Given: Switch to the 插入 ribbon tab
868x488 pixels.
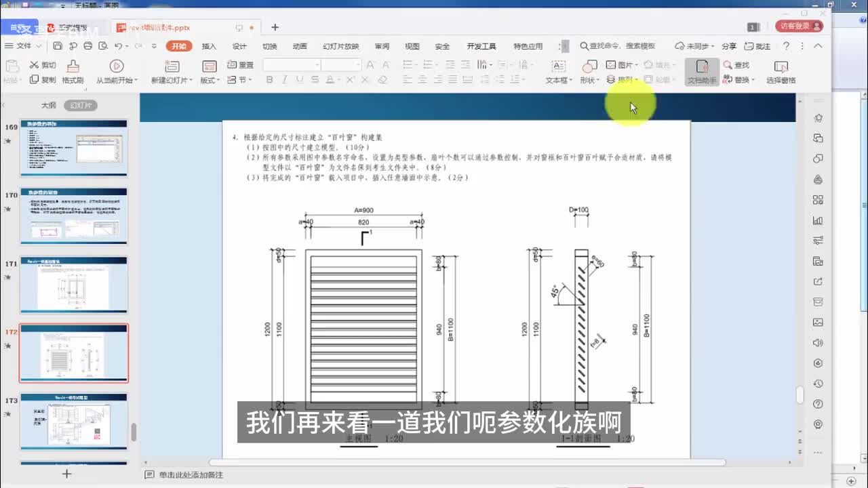Looking at the screenshot, I should pyautogui.click(x=210, y=46).
